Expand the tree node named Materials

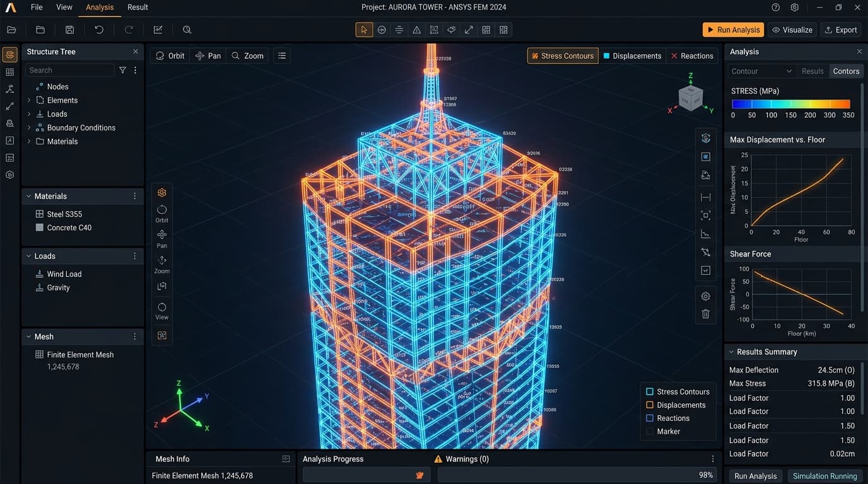28,141
